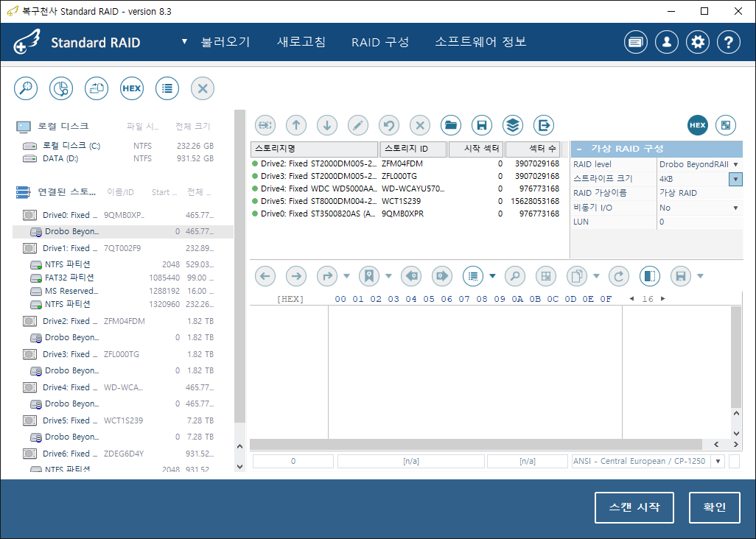Click the next tag icon in hex toolbar
Image resolution: width=756 pixels, height=539 pixels.
[441, 276]
